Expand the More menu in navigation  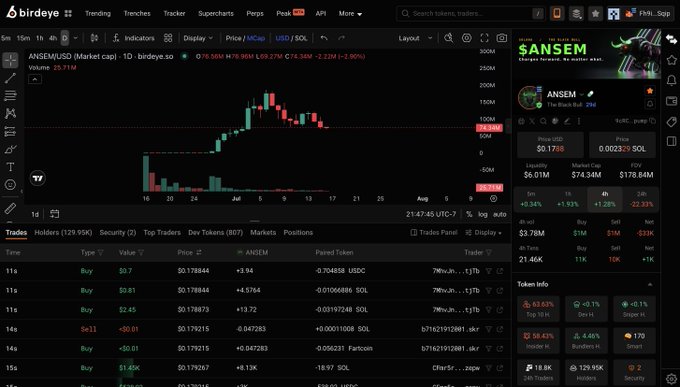pos(350,13)
